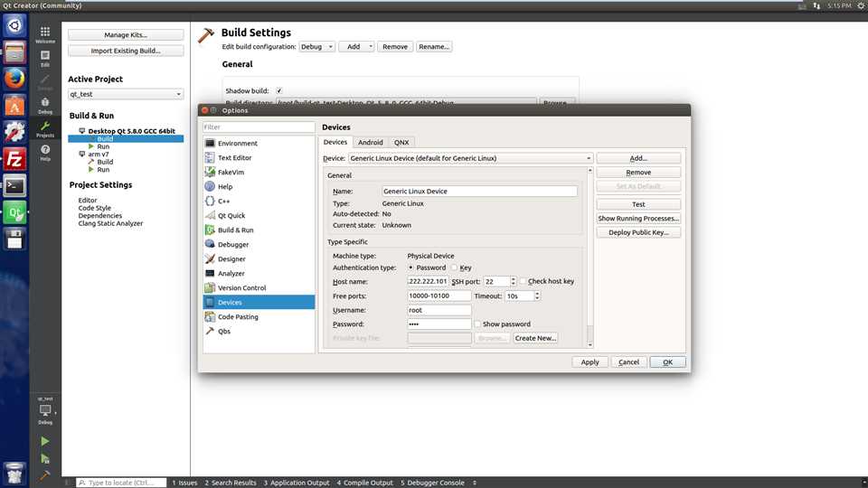Viewport: 868px width, 488px height.
Task: Open output pane options arrows in status bar
Action: tap(475, 483)
